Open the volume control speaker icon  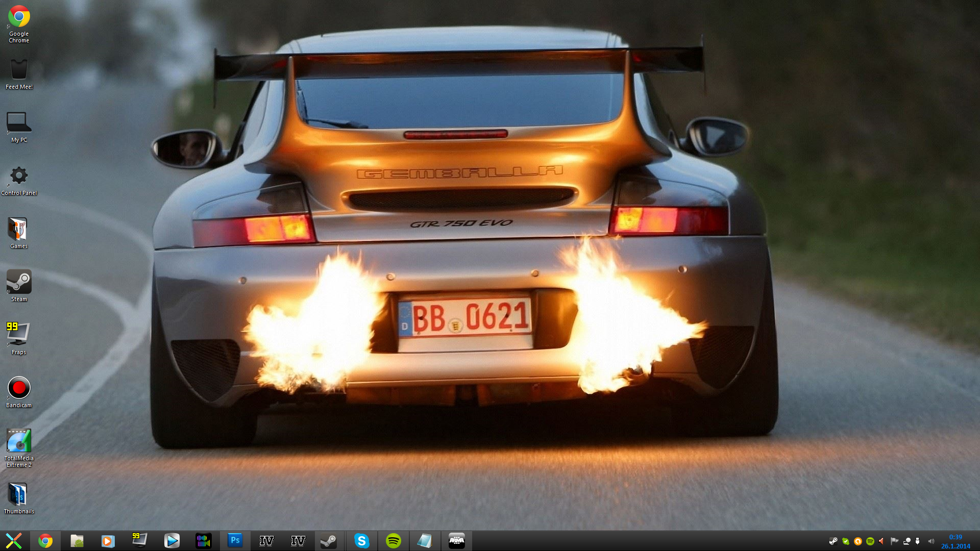(x=931, y=541)
